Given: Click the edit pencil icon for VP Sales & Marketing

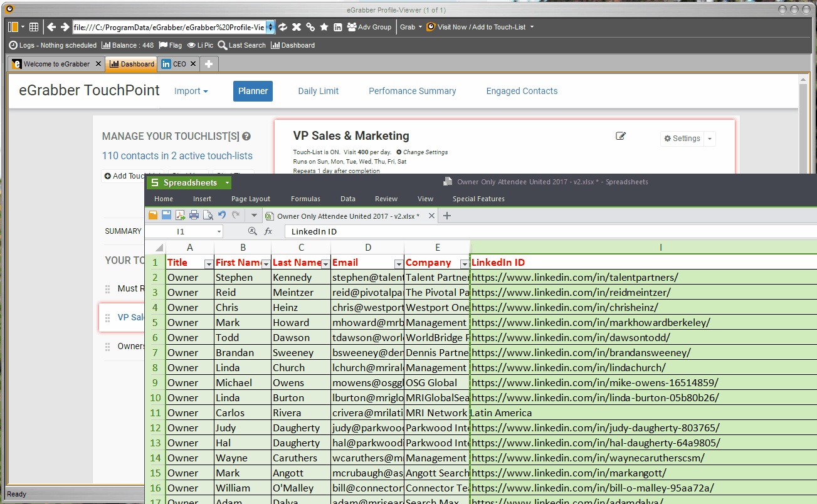Looking at the screenshot, I should click(x=621, y=136).
